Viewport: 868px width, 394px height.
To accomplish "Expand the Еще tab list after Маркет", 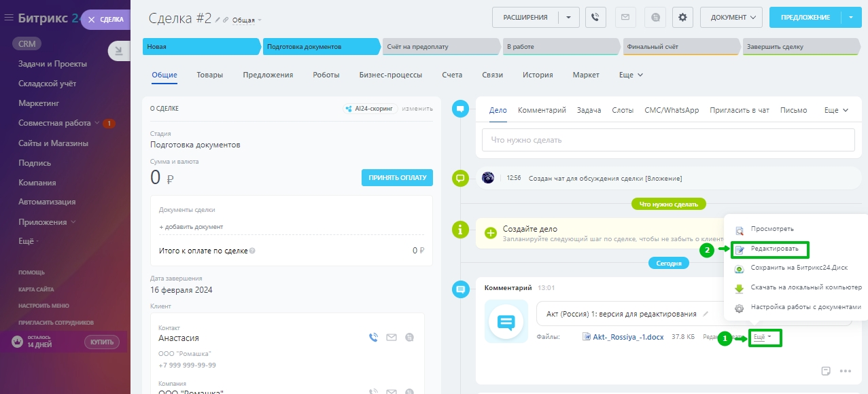I will point(631,75).
